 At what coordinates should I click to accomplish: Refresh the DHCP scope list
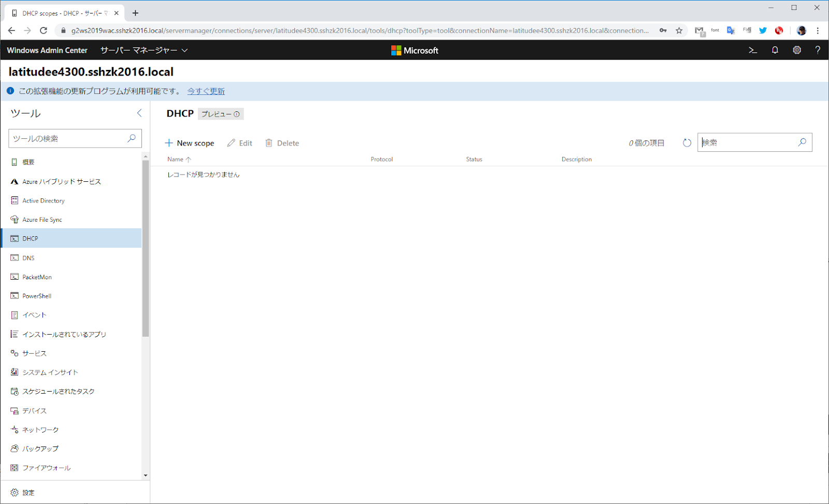pos(687,142)
